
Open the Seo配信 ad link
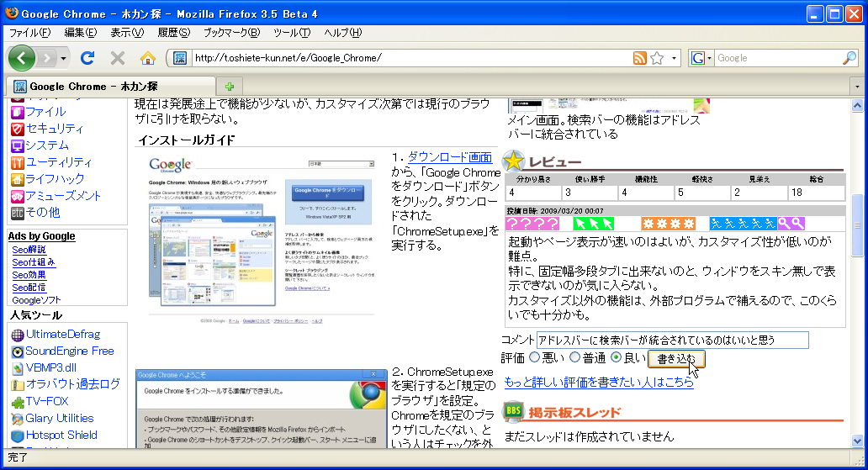coord(29,288)
